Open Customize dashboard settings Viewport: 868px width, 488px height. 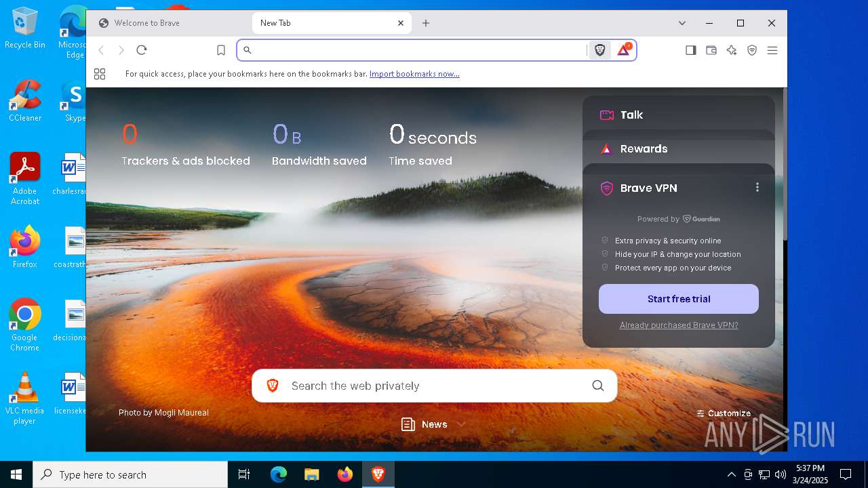tap(724, 413)
